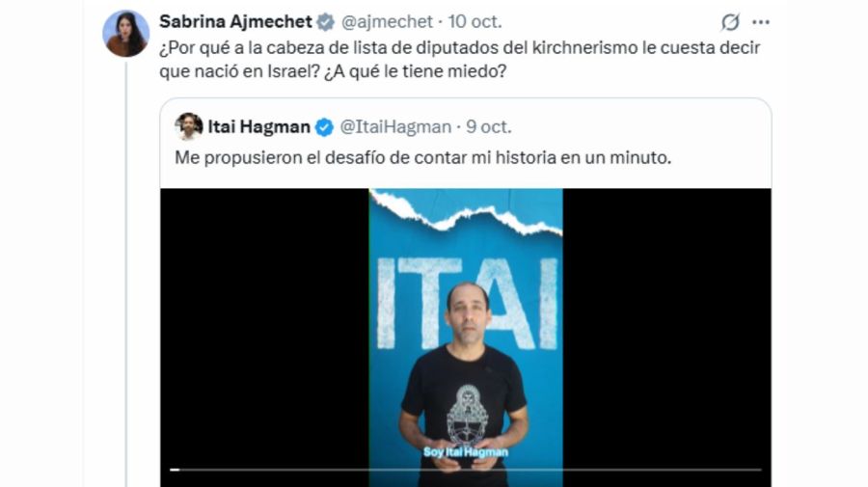This screenshot has width=868, height=487.
Task: Visit the @ajmechet handle
Action: coord(387,21)
